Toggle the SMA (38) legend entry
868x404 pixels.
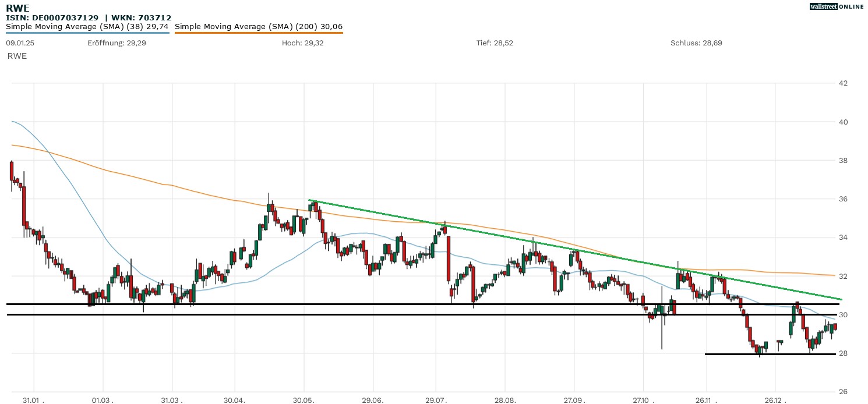tap(87, 26)
